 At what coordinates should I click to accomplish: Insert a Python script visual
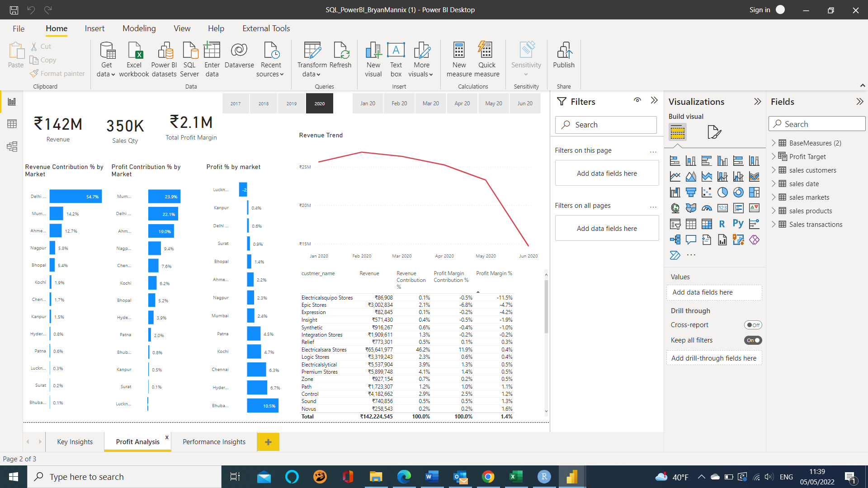tap(738, 223)
